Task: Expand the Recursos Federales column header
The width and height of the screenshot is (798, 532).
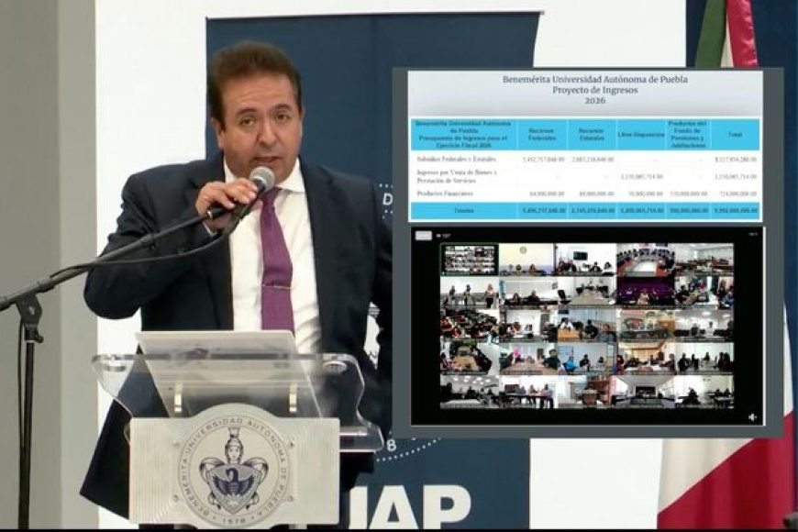Action: coord(540,133)
